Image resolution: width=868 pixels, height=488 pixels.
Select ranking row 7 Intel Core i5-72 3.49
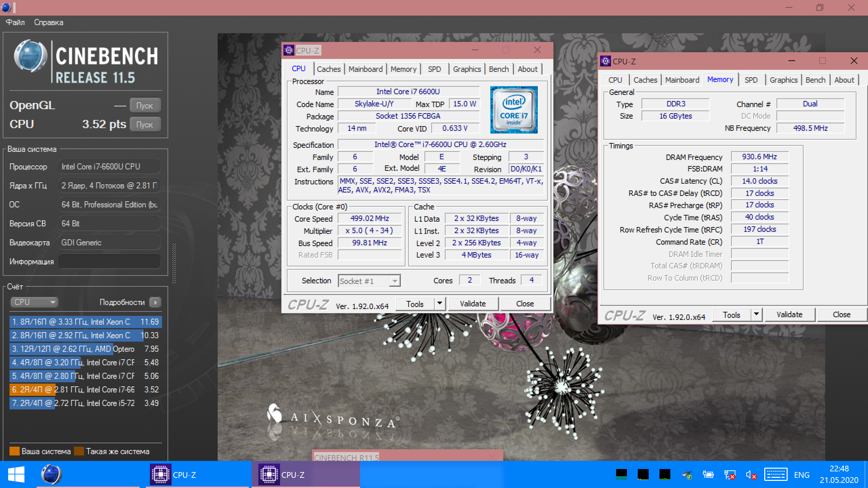tap(85, 403)
